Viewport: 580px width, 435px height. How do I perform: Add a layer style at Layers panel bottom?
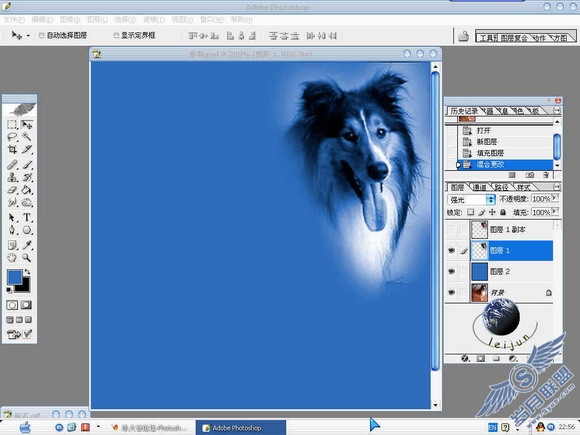(x=465, y=358)
